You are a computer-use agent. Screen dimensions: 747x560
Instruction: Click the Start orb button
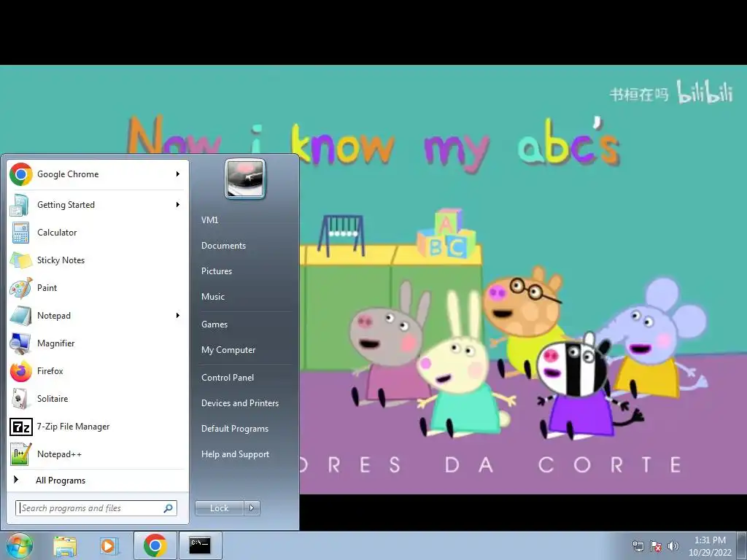(20, 545)
